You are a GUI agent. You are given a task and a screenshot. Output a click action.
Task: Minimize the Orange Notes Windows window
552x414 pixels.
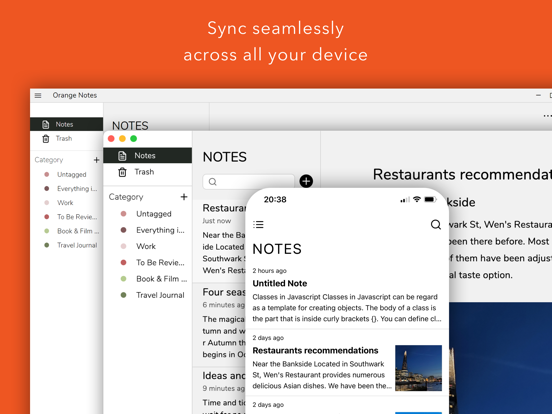(x=538, y=95)
